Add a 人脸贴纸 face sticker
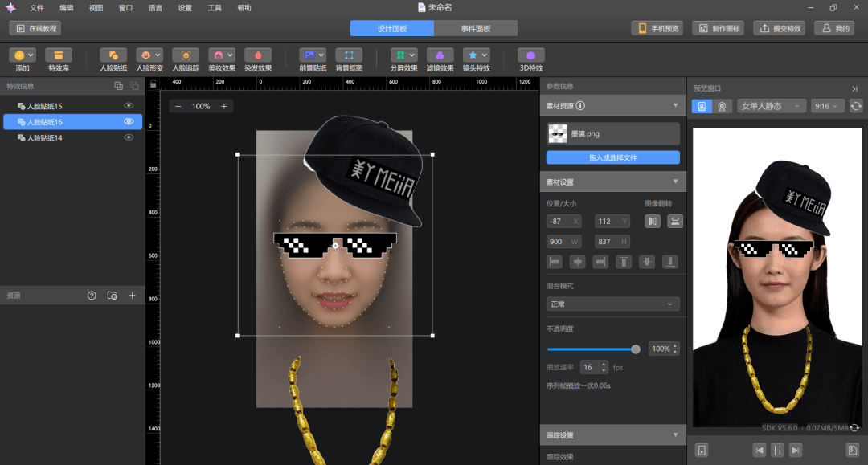Image resolution: width=868 pixels, height=465 pixels. (x=113, y=59)
